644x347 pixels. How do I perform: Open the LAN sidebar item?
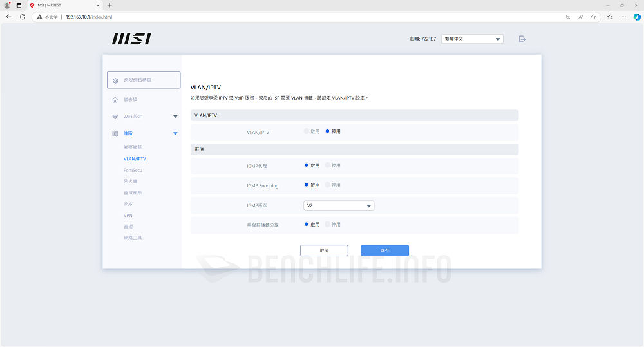coord(133,192)
